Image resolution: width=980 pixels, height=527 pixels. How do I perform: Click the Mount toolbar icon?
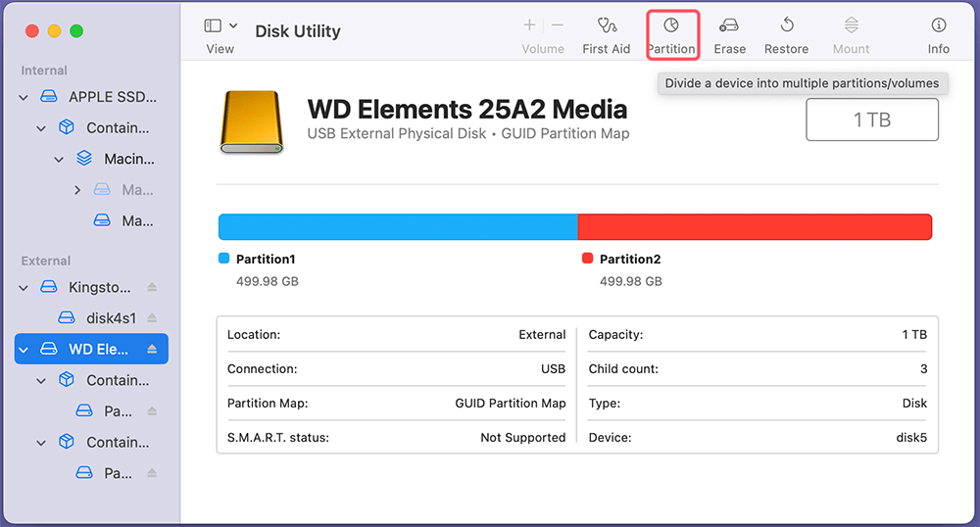(x=852, y=24)
